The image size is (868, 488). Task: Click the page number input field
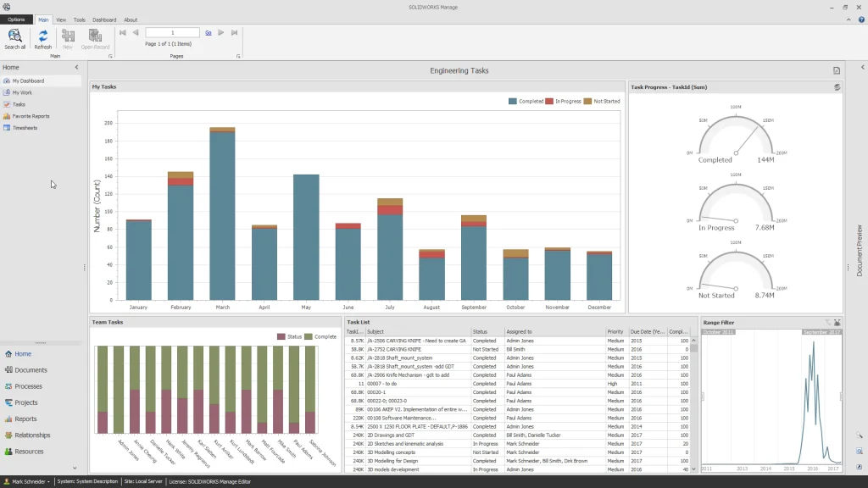[173, 32]
